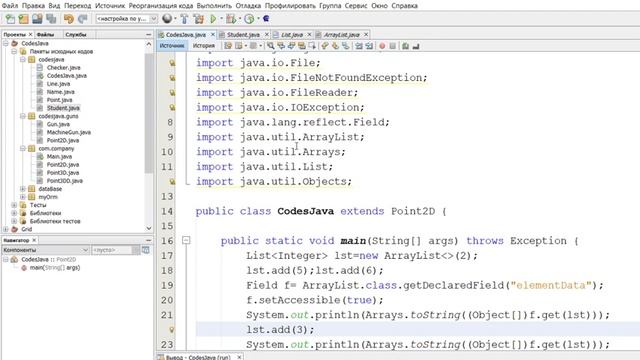Click the red Start Macro Recording icon
Image resolution: width=640 pixels, height=360 pixels.
382,46
